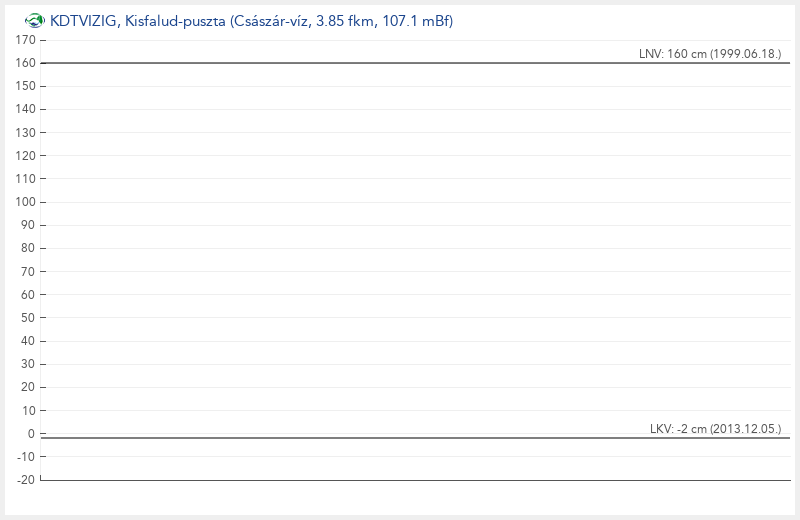The height and width of the screenshot is (520, 800).
Task: Select the LKV -2 cm threshold line
Action: click(415, 438)
